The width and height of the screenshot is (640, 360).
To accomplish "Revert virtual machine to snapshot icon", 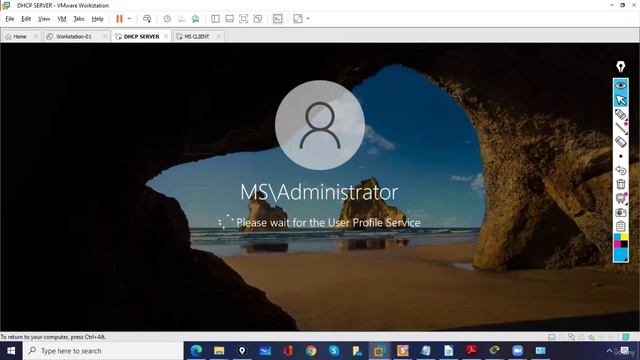I will 181,19.
